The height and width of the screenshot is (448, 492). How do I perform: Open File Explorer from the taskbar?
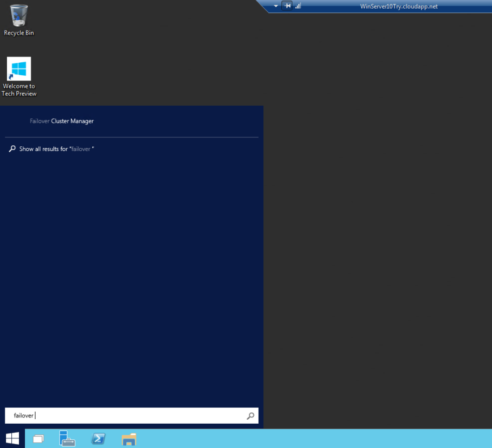pos(129,438)
